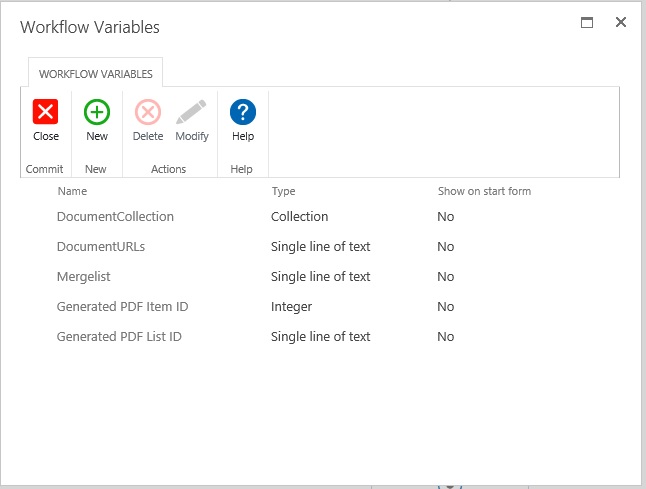Screen dimensions: 646x489
Task: Select the DocumentURLs variable row
Action: [101, 247]
